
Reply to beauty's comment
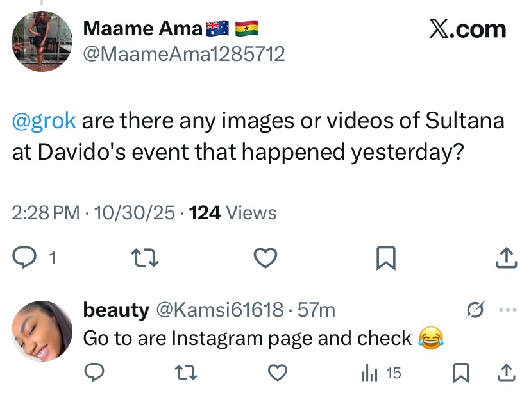click(95, 373)
